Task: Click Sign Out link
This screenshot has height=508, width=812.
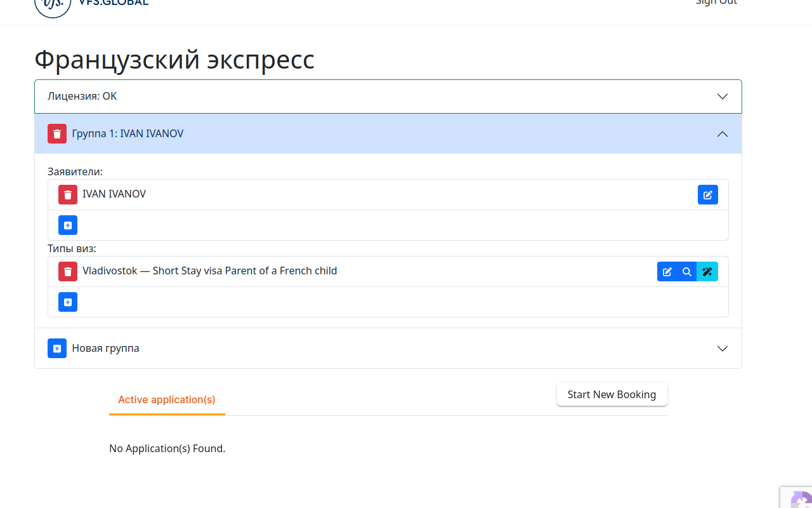Action: (x=716, y=3)
